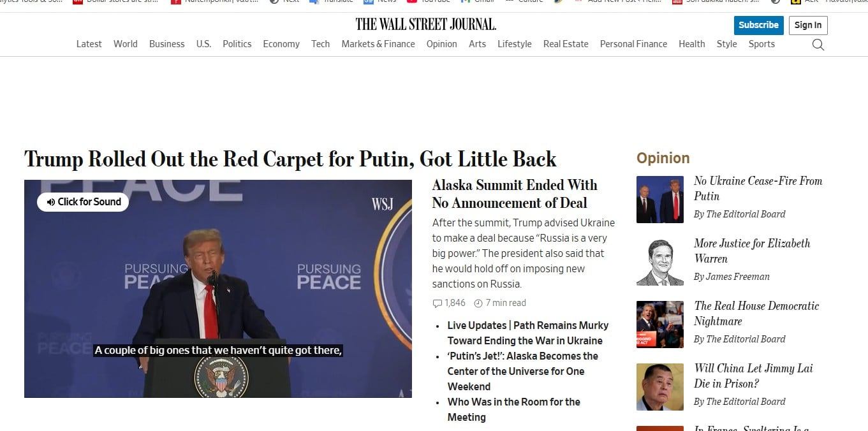The width and height of the screenshot is (868, 431).
Task: Click the WSJ watermark on the video
Action: coord(383,204)
